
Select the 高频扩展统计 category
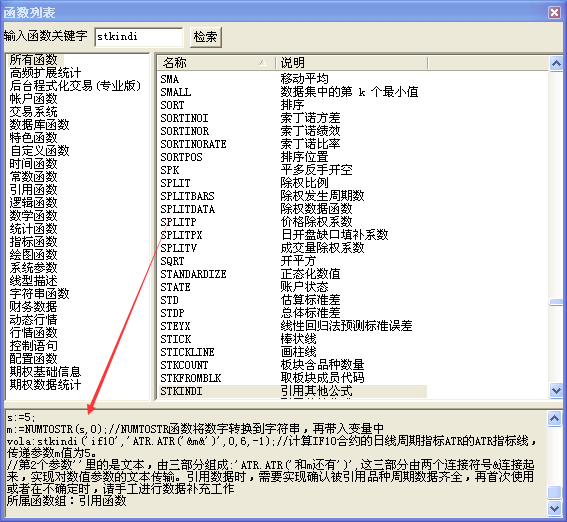46,73
